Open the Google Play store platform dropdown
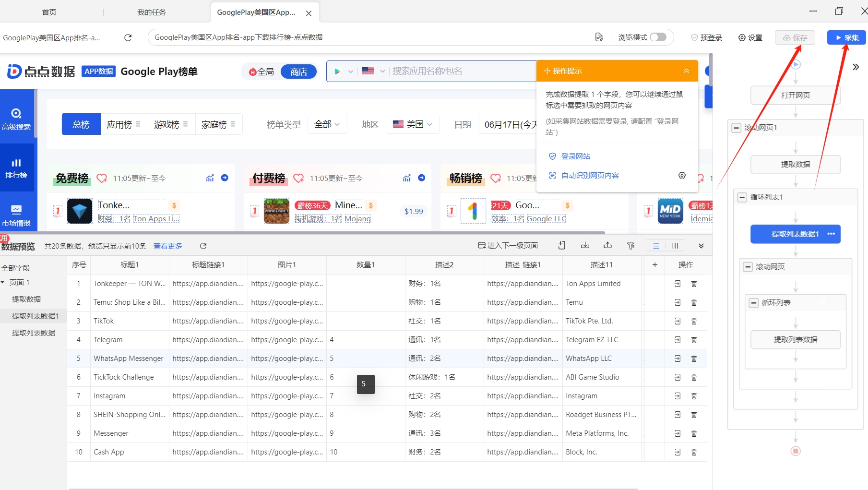Viewport: 868px width, 490px height. click(344, 71)
